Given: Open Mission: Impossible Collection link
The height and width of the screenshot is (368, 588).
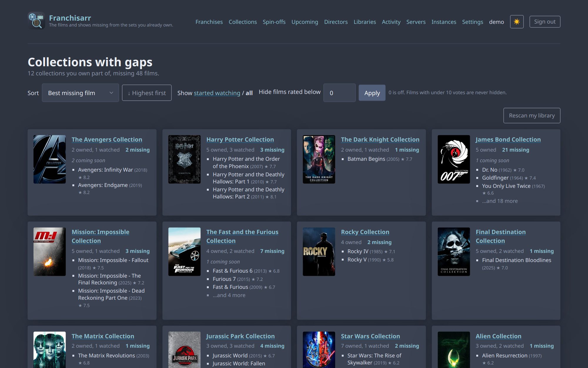Looking at the screenshot, I should pos(100,236).
